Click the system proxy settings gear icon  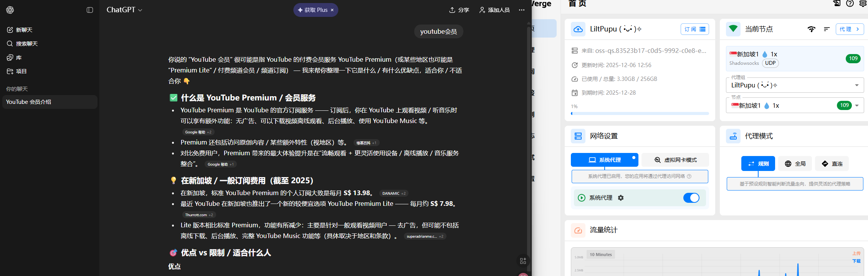pyautogui.click(x=621, y=198)
